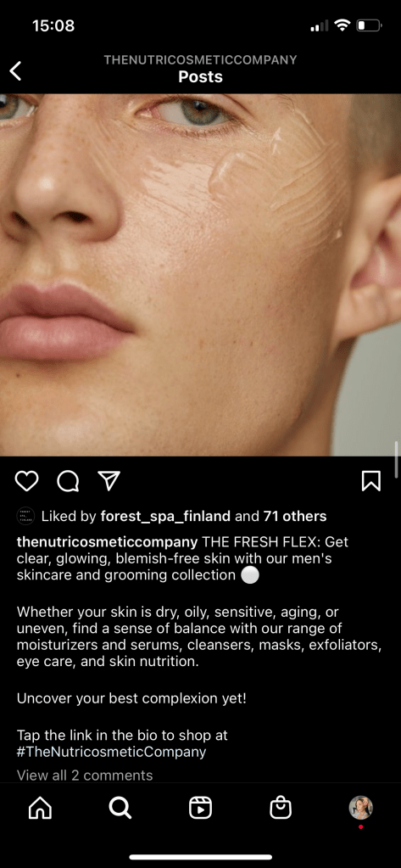Share the post via paper plane icon
This screenshot has height=868, width=401.
coord(109,481)
